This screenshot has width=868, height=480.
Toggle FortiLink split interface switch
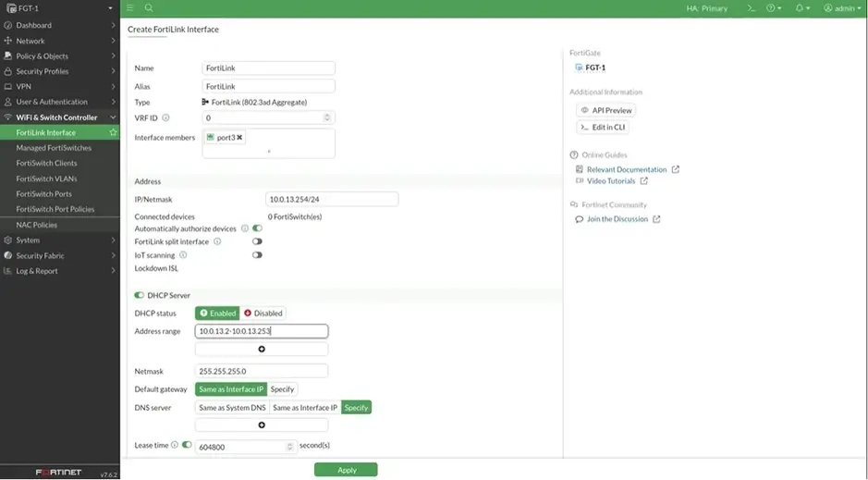(257, 241)
